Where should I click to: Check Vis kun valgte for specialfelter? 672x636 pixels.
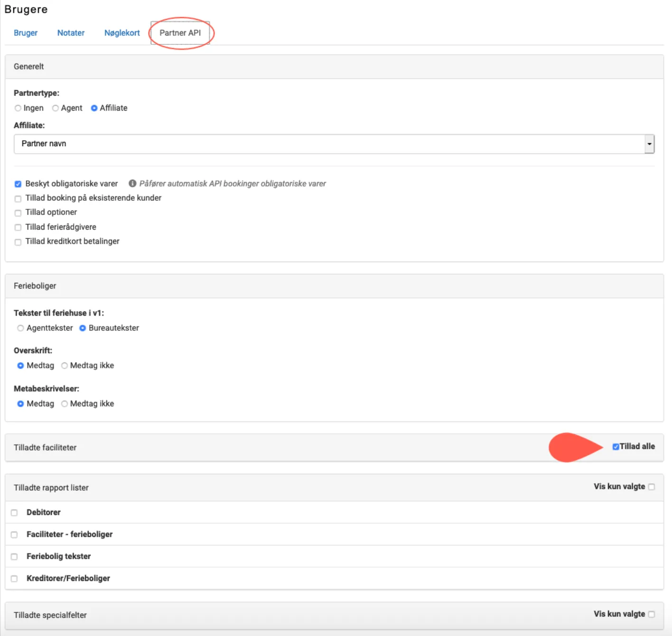pyautogui.click(x=652, y=614)
